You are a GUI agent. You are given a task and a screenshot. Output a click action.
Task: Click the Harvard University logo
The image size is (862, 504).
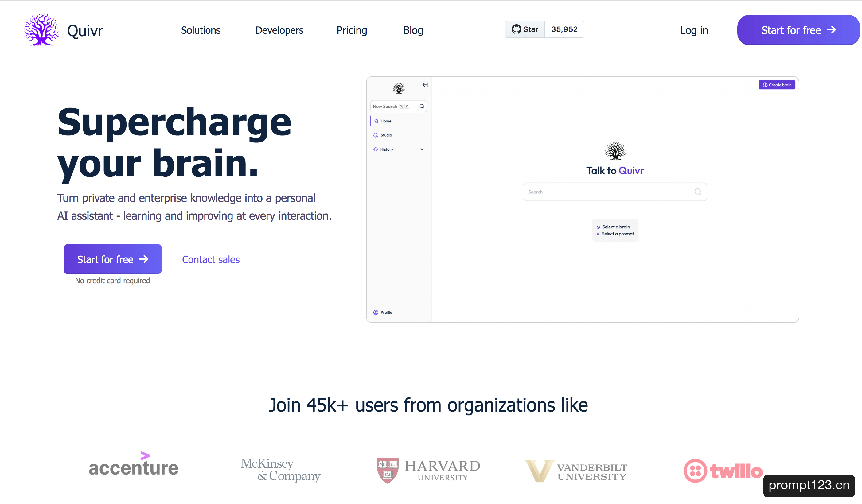pyautogui.click(x=428, y=471)
